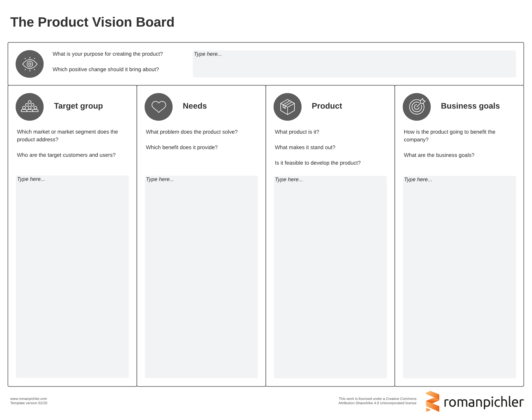Click the romanpichler brand name text
Viewport: 532px width, 420px height.
[x=483, y=402]
